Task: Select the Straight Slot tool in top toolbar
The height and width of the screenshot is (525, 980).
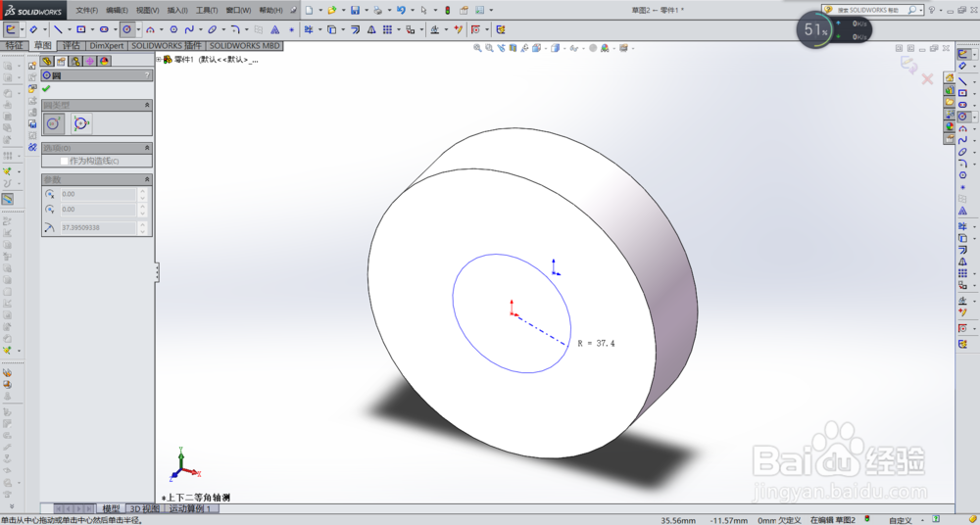Action: [x=105, y=29]
